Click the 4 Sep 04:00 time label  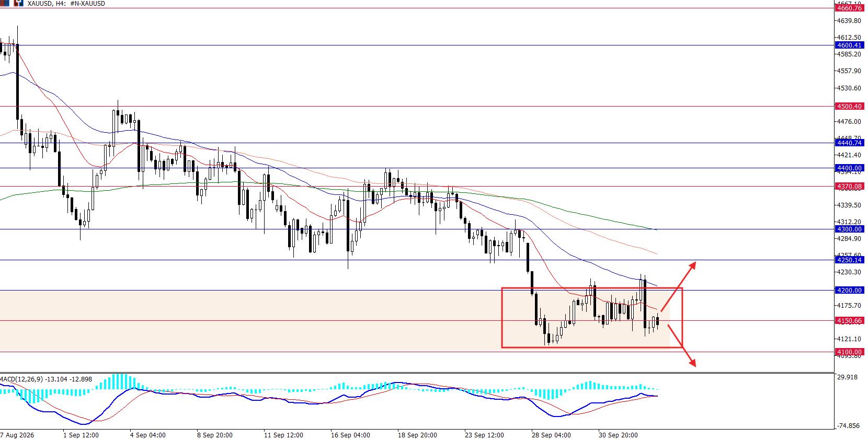click(148, 435)
